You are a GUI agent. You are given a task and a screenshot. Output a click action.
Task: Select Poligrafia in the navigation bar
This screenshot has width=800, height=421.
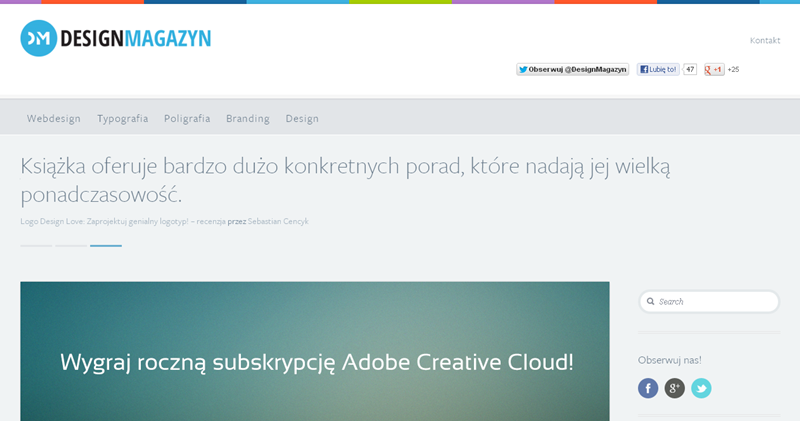187,118
